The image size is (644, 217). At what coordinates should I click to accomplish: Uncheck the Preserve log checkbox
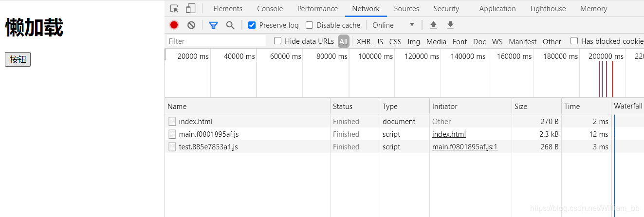point(252,25)
